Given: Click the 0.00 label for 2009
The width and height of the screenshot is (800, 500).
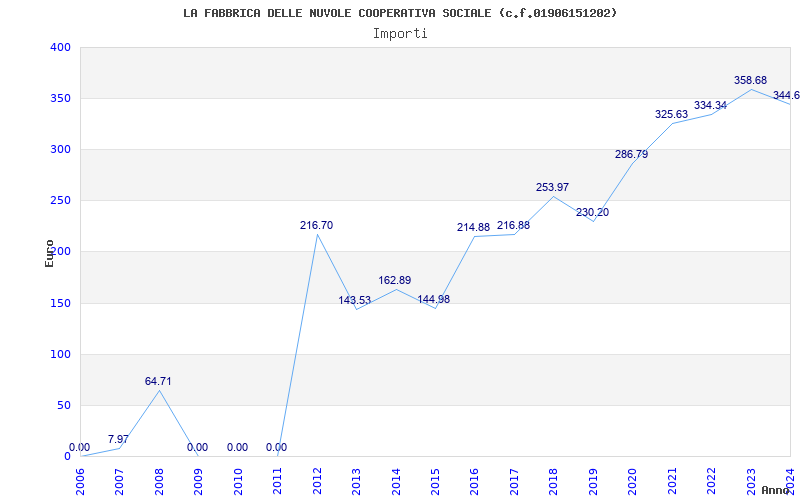Looking at the screenshot, I should [x=197, y=447].
